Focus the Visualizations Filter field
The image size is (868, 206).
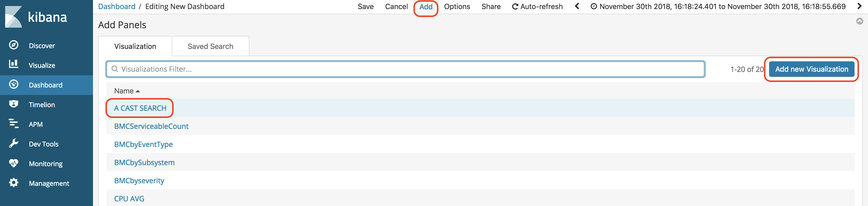[405, 69]
